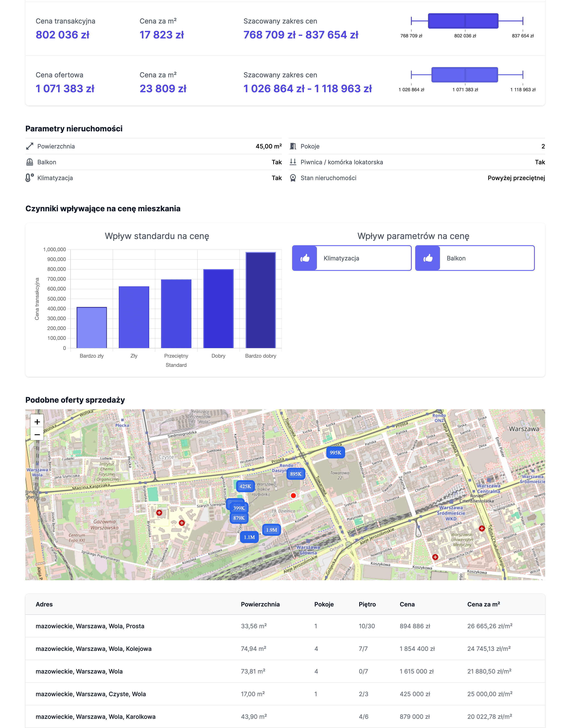Click the Klimatyzacja thumbs-up icon
565x728 pixels.
pos(305,258)
